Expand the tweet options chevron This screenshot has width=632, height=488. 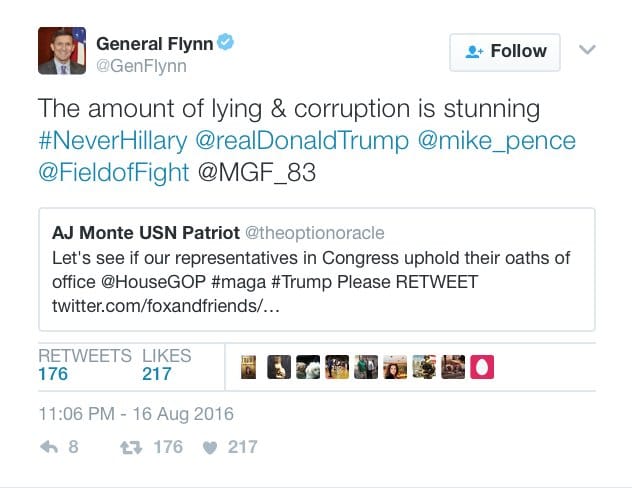click(x=588, y=50)
